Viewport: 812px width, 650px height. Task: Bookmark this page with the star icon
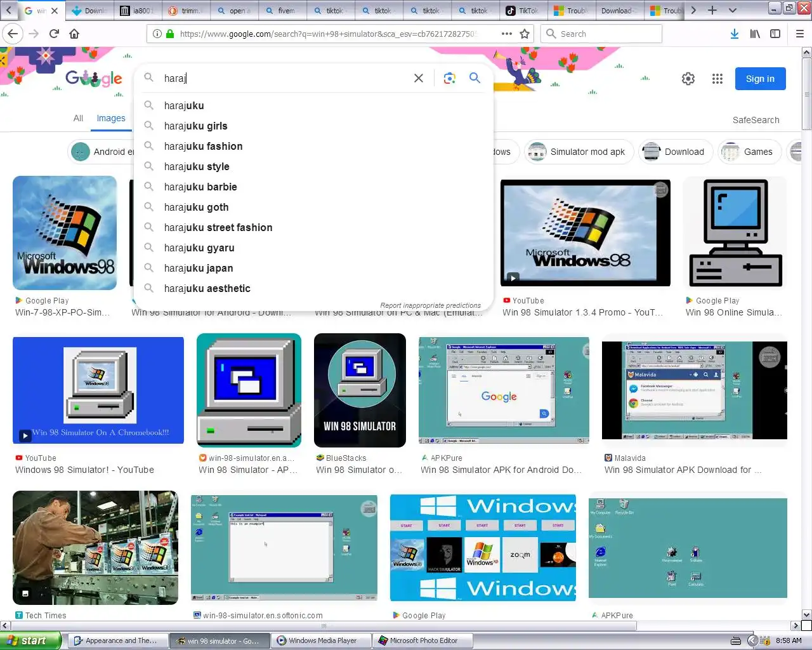(525, 34)
